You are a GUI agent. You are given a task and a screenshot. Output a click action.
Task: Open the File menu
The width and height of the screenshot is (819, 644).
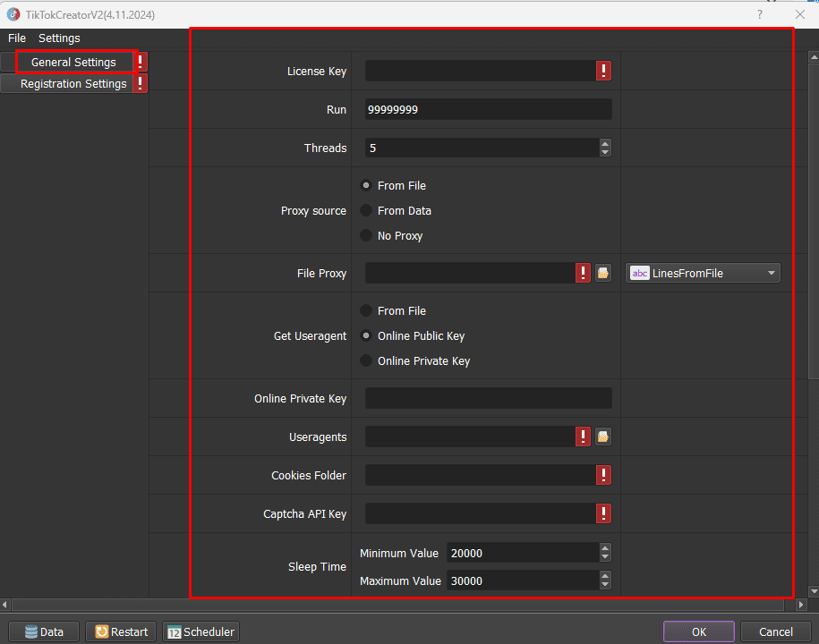pyautogui.click(x=17, y=38)
